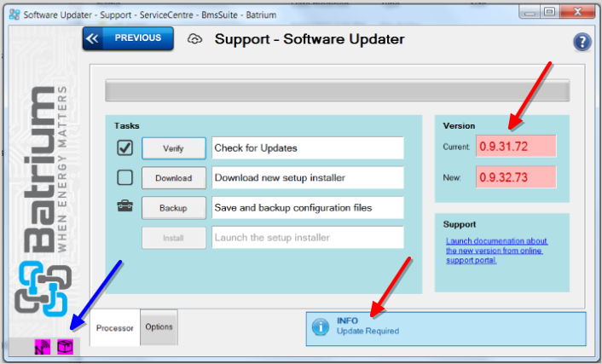
Task: Click 'Save and backup configuration files' field
Action: click(308, 208)
